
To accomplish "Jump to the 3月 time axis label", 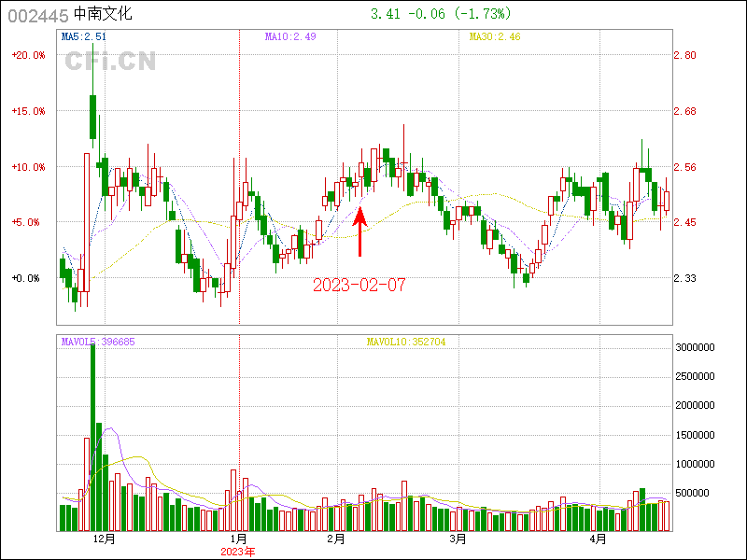I will tap(458, 539).
